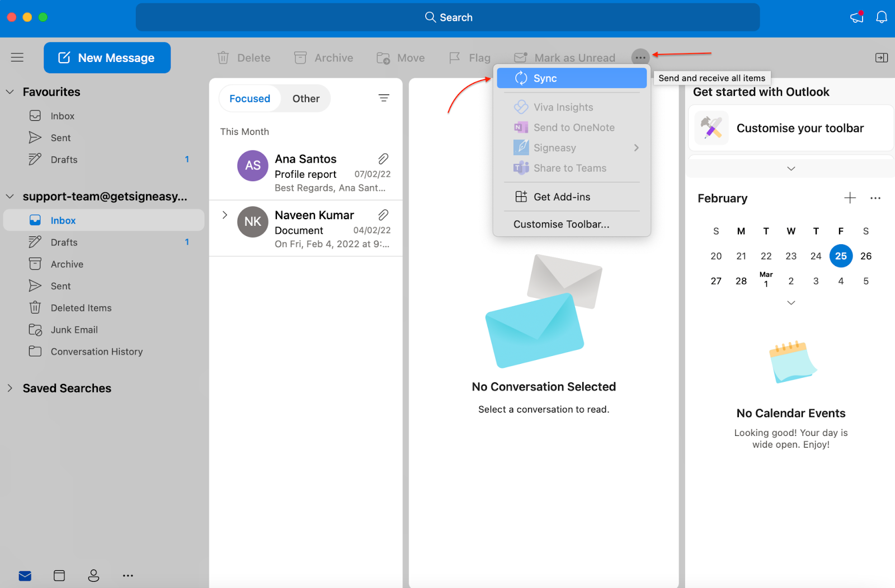
Task: Click the Search field
Action: (x=447, y=17)
